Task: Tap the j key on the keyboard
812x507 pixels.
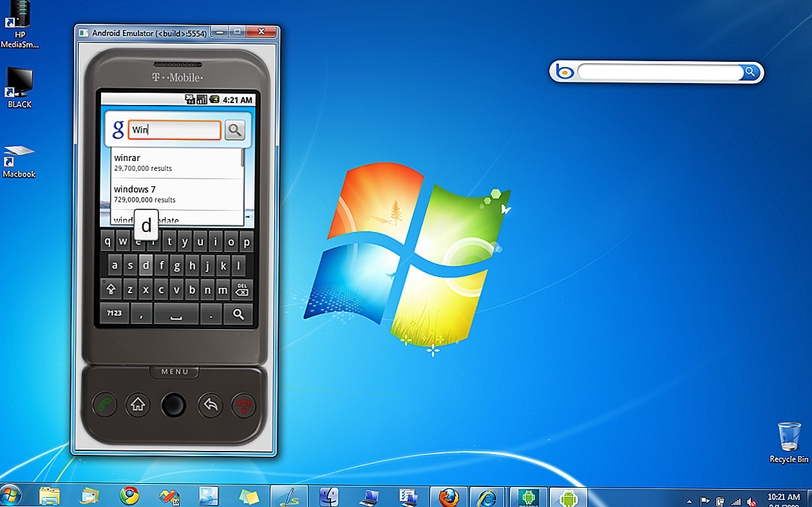Action: (x=208, y=265)
